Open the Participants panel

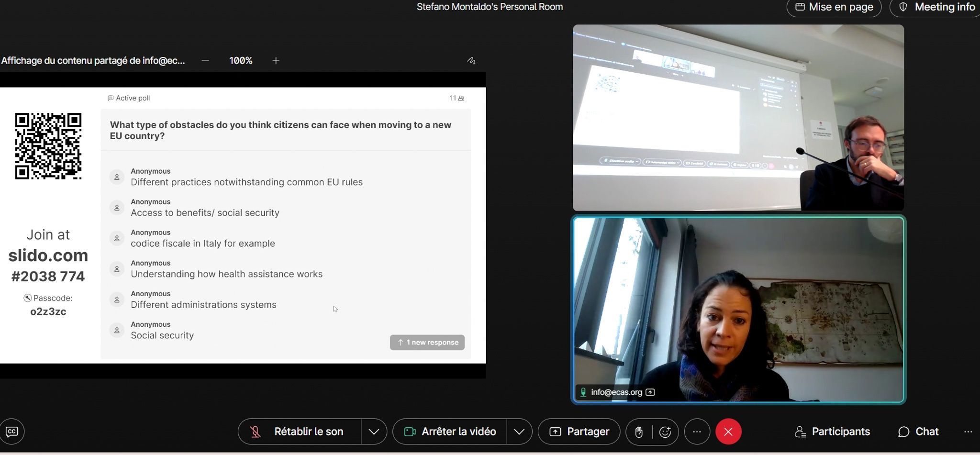[x=832, y=432]
